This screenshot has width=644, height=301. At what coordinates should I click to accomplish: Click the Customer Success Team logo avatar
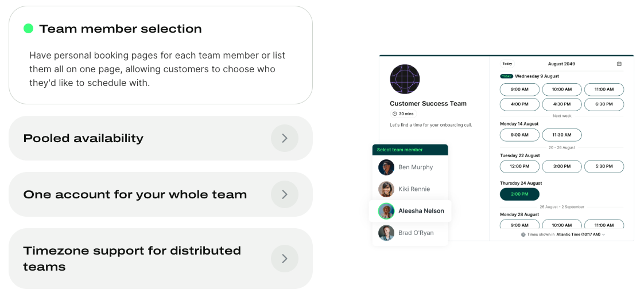coord(405,79)
